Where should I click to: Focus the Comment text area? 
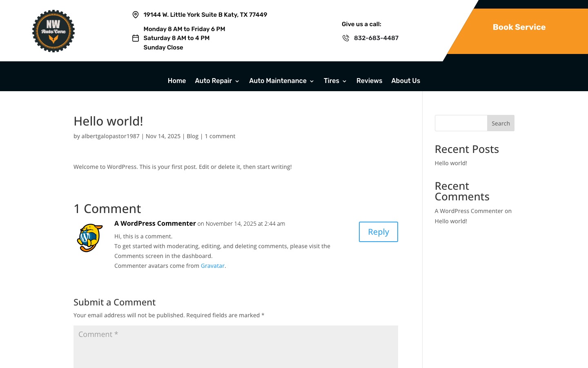(x=236, y=347)
